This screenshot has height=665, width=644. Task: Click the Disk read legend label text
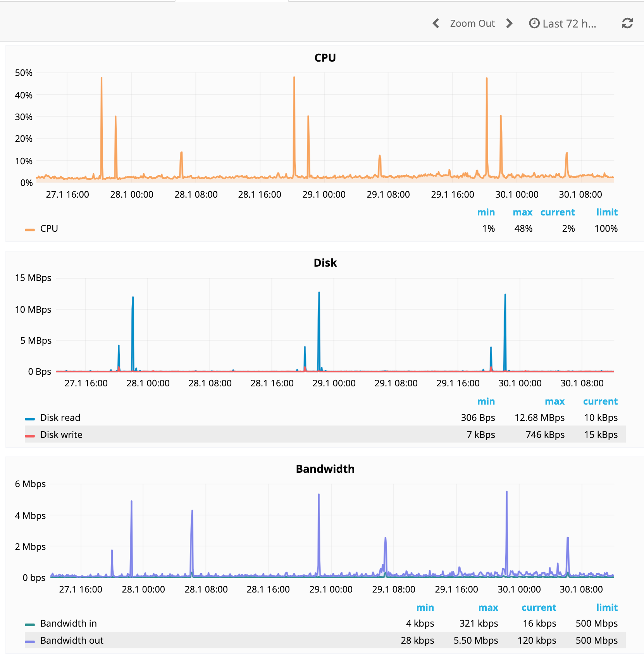point(60,418)
